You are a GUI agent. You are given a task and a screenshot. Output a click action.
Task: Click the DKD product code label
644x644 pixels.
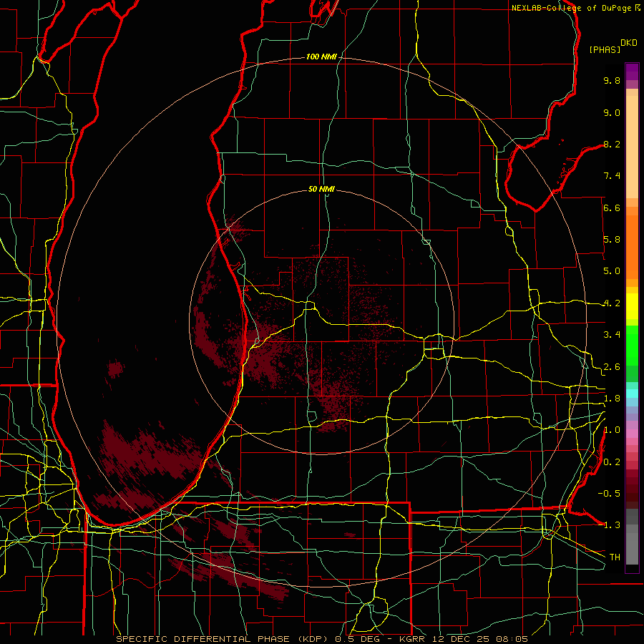629,43
